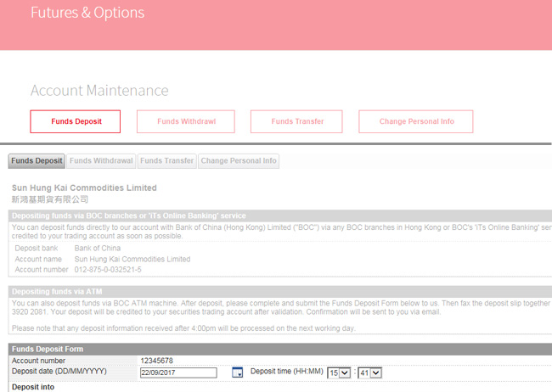The image size is (552, 392).
Task: Switch to the grey Funds Transfer tab
Action: (166, 161)
